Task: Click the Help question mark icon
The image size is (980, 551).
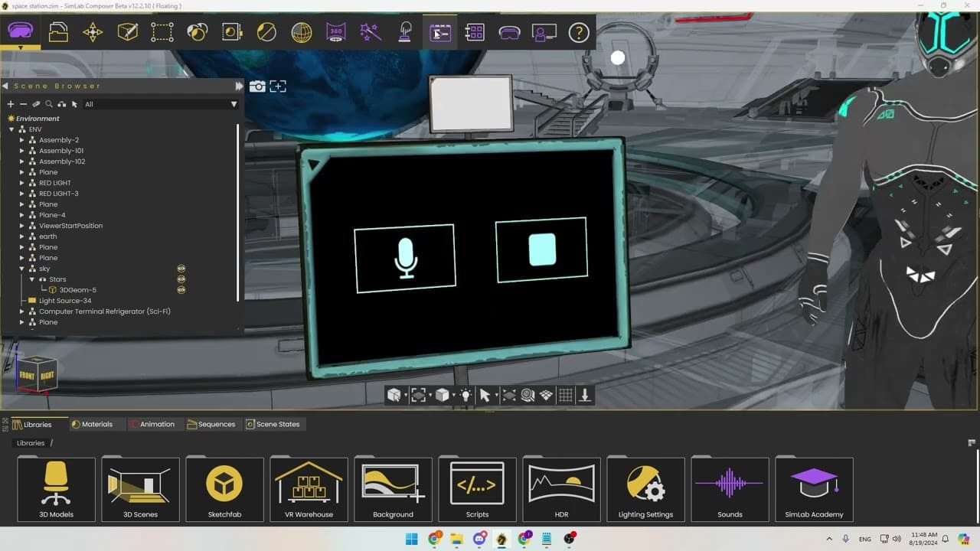Action: click(x=579, y=32)
